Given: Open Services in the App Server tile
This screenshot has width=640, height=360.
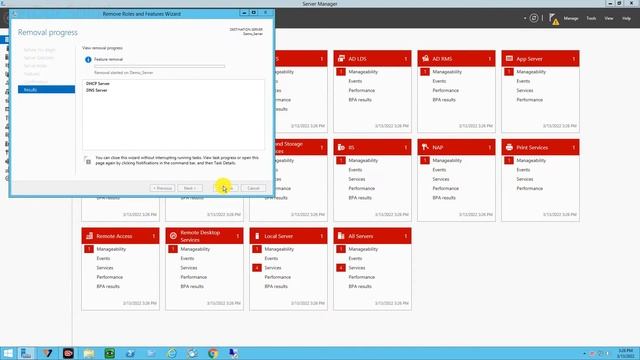Looking at the screenshot, I should [x=525, y=90].
